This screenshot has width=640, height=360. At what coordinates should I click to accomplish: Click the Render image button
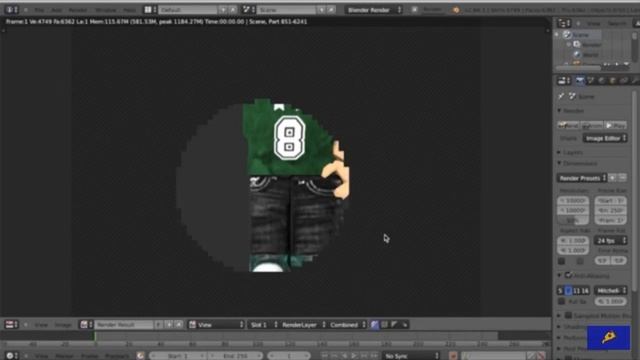click(x=568, y=125)
